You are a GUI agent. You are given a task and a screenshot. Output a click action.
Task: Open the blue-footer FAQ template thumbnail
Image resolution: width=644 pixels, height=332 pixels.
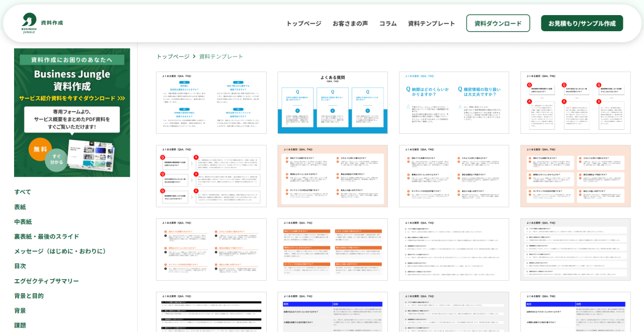click(x=332, y=103)
